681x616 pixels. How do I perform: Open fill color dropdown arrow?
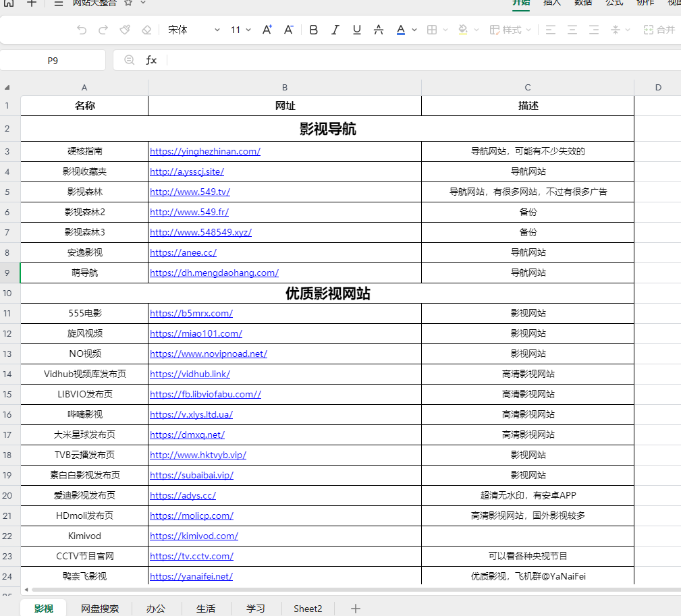(476, 30)
